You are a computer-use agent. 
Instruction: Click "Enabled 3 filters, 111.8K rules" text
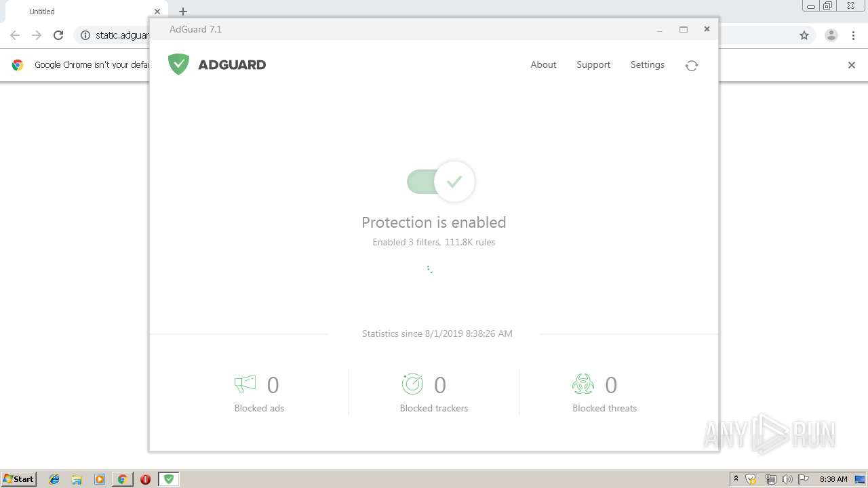coord(434,242)
